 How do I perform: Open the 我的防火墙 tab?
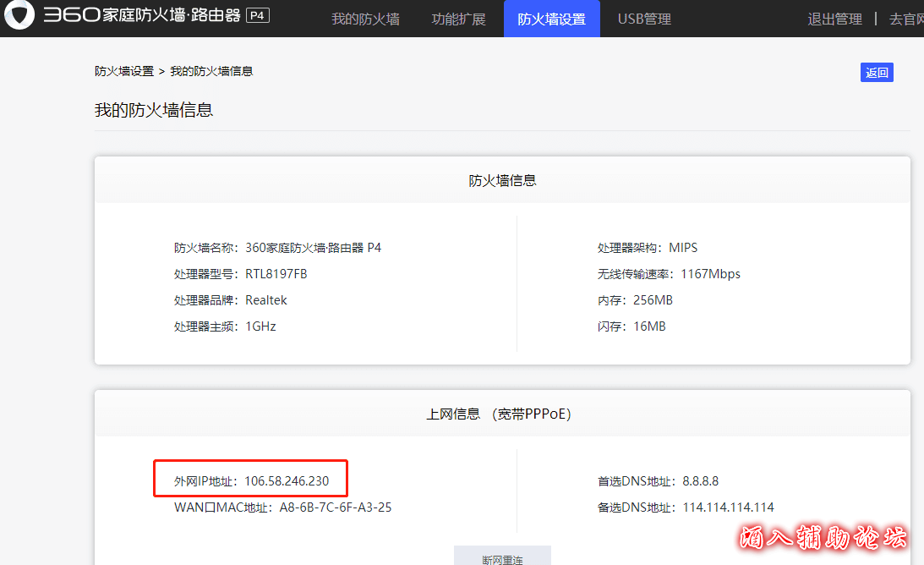pos(365,19)
